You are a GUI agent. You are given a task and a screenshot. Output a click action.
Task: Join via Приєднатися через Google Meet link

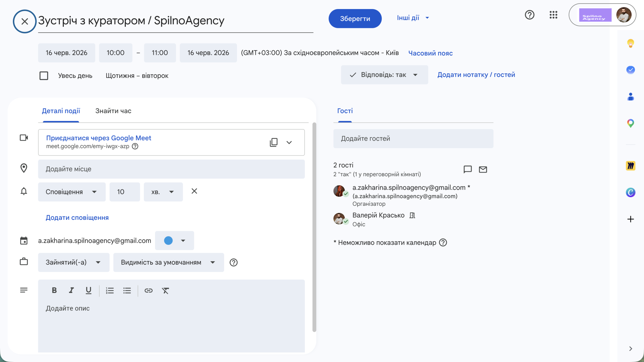[98, 138]
